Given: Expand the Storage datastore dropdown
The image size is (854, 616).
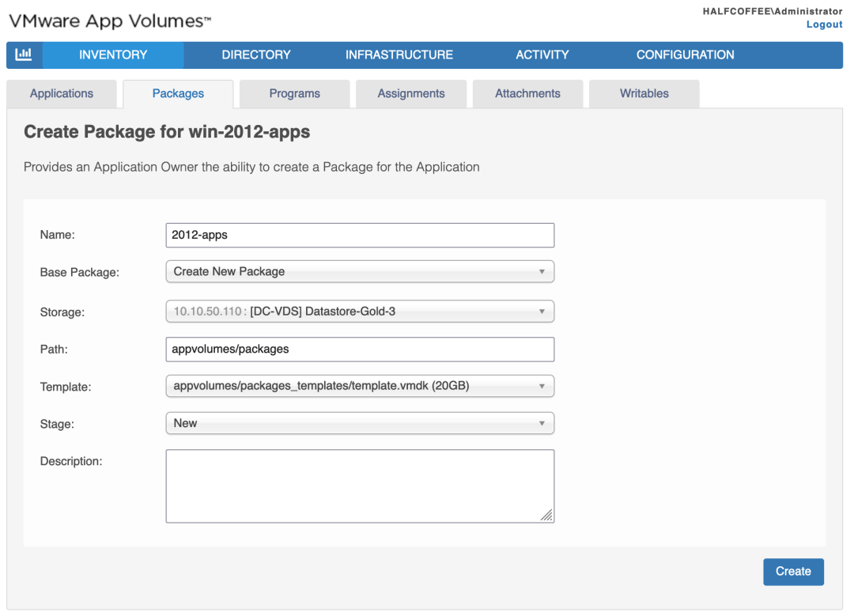Looking at the screenshot, I should tap(360, 312).
